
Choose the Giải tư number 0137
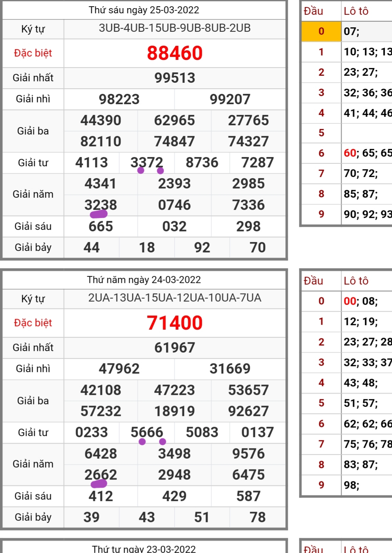click(258, 432)
